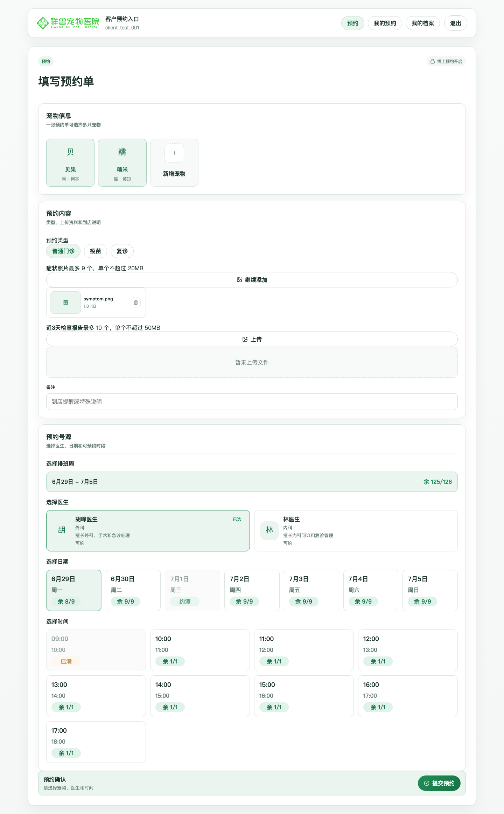Click the 备注 remarks input field

[x=252, y=402]
